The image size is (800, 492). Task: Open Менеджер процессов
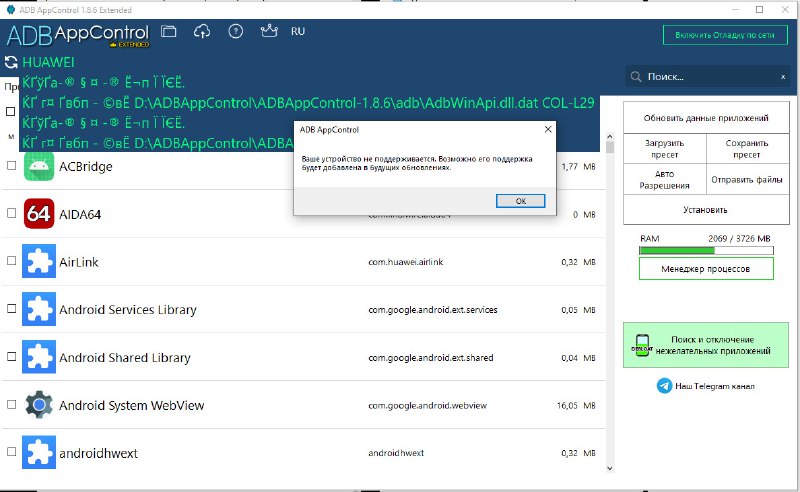[x=706, y=269]
